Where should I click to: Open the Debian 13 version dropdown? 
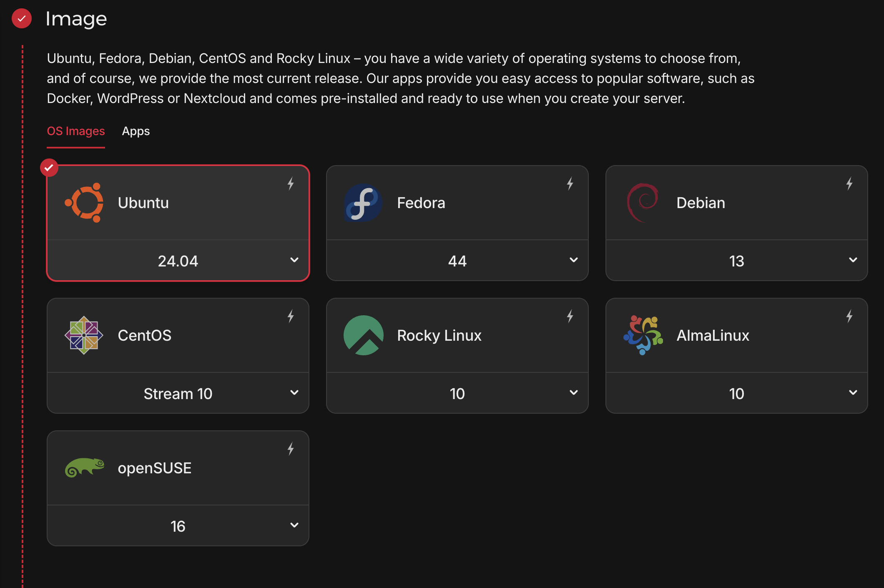coord(737,261)
